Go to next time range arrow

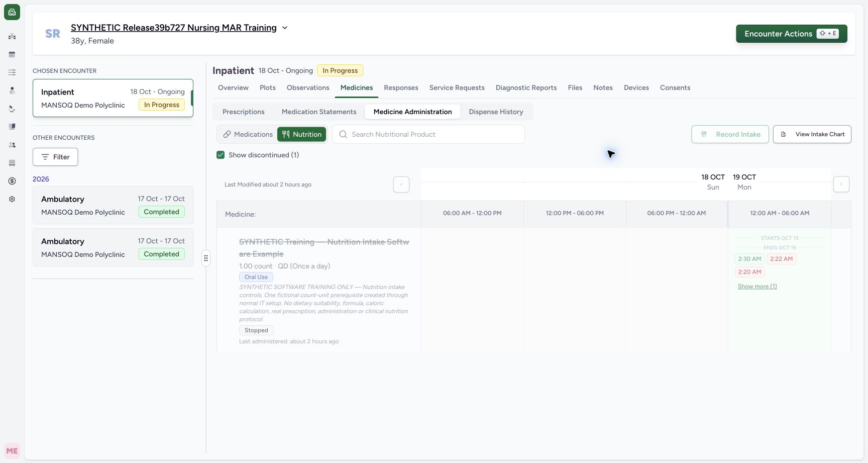point(841,184)
